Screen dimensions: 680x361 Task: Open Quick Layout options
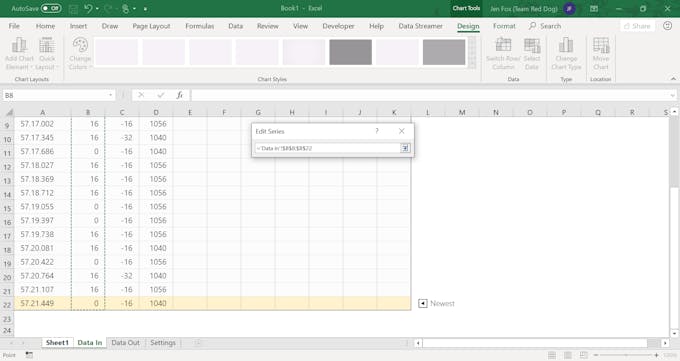pyautogui.click(x=47, y=54)
